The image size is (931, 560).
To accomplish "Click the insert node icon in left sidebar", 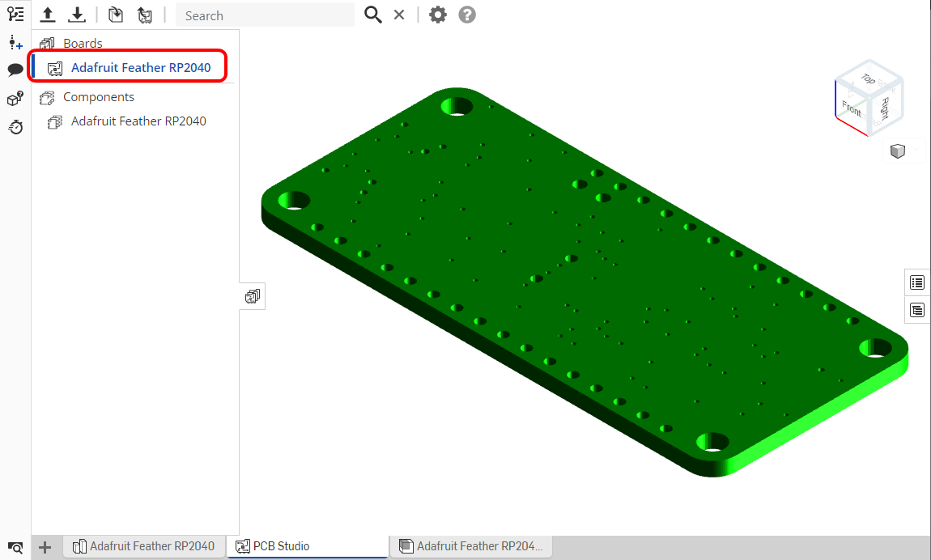I will (x=15, y=42).
